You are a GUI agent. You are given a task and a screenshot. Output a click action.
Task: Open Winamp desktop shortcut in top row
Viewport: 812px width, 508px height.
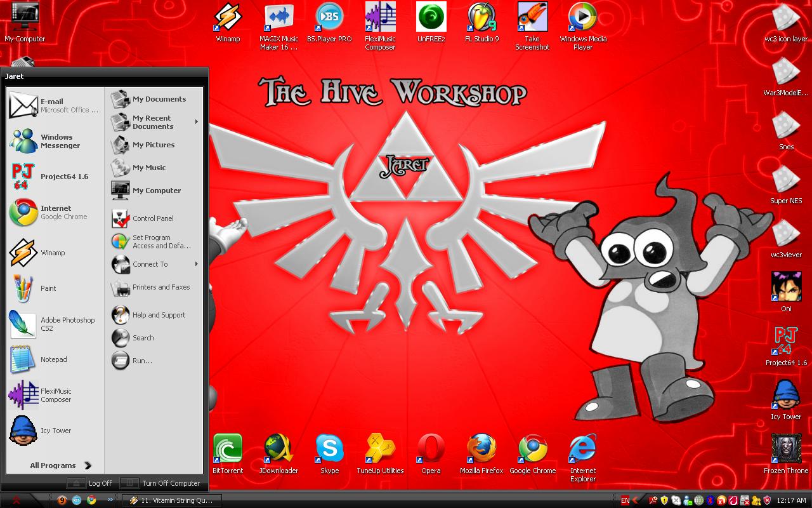(x=228, y=22)
